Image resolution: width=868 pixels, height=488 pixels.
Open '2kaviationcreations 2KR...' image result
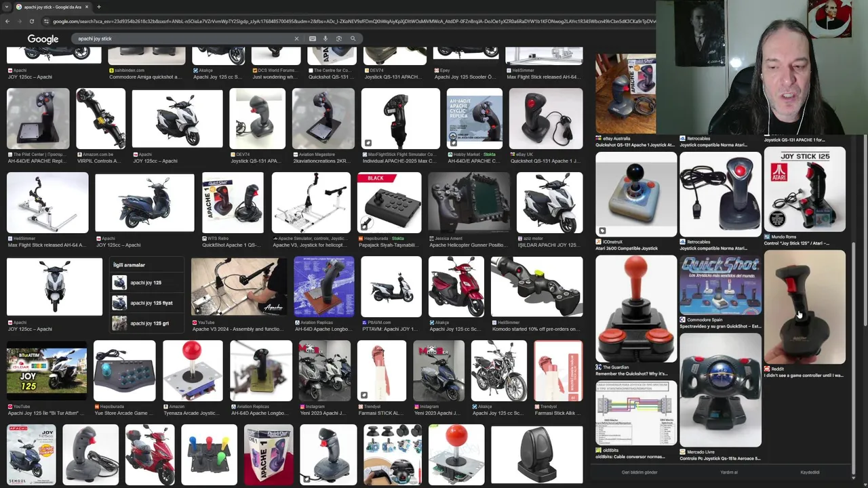pyautogui.click(x=323, y=126)
